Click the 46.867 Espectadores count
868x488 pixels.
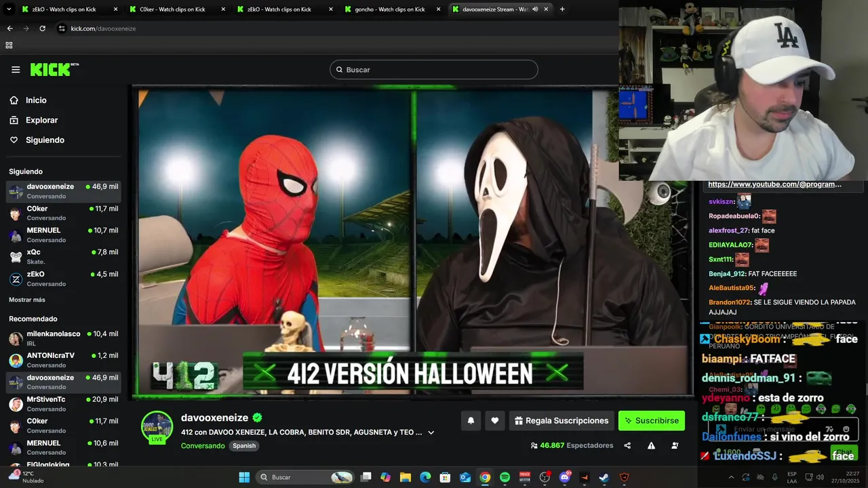click(572, 445)
